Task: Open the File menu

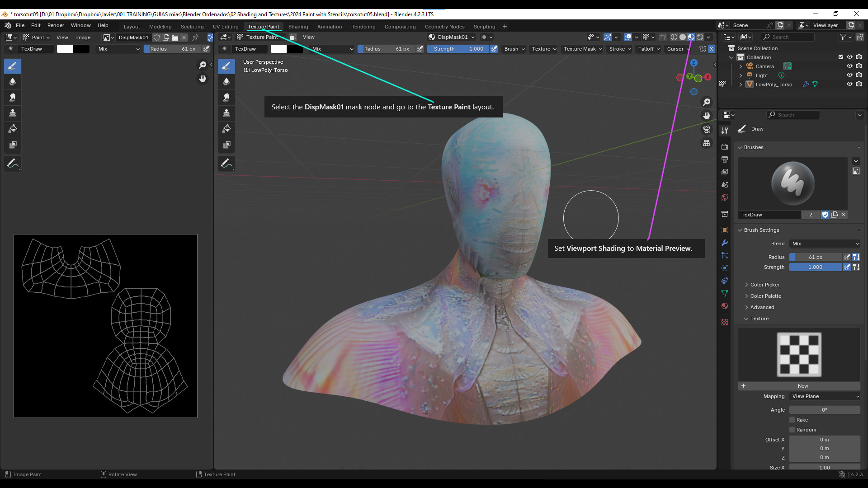Action: [x=20, y=25]
